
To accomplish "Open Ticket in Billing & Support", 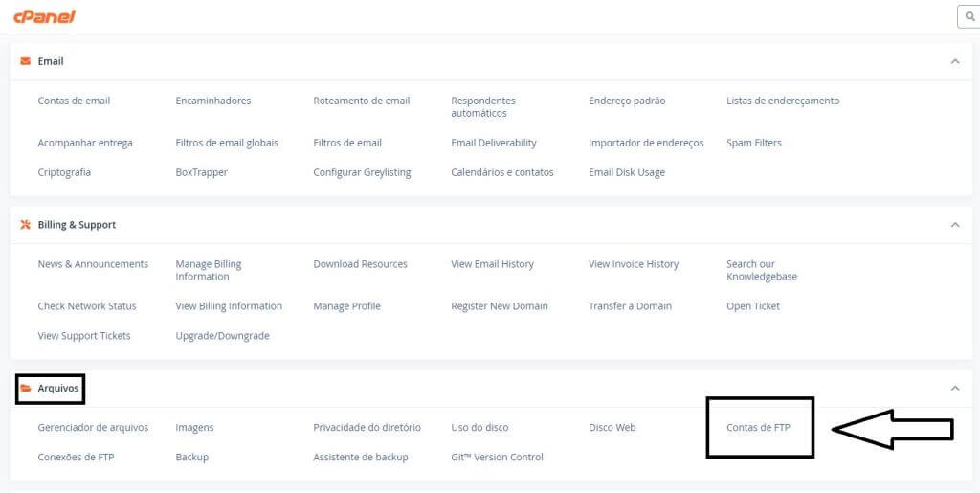I will [x=752, y=306].
